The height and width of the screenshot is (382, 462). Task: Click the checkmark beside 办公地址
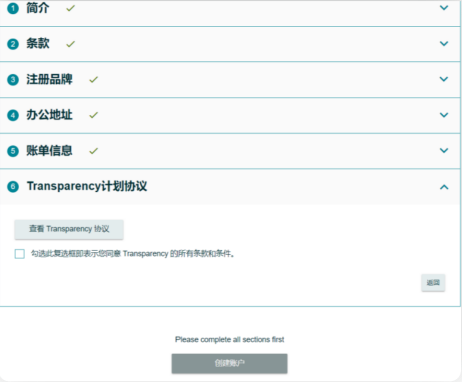tap(94, 115)
